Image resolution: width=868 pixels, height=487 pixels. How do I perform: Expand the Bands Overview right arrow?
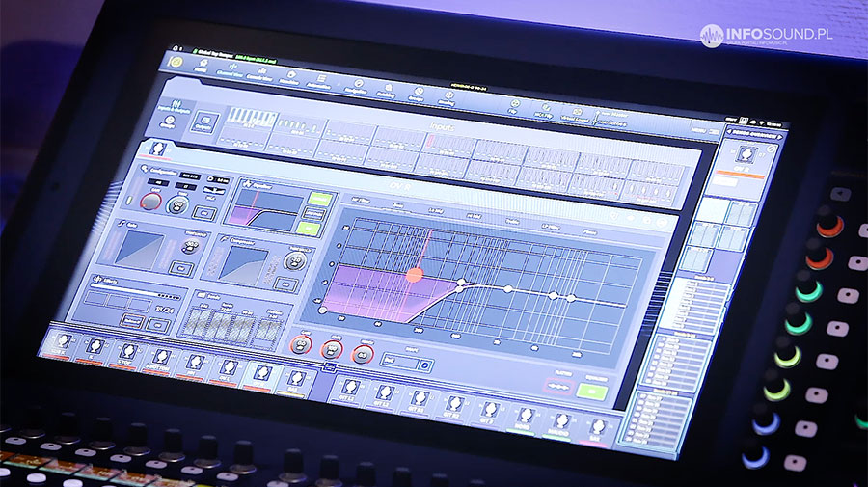pos(780,137)
